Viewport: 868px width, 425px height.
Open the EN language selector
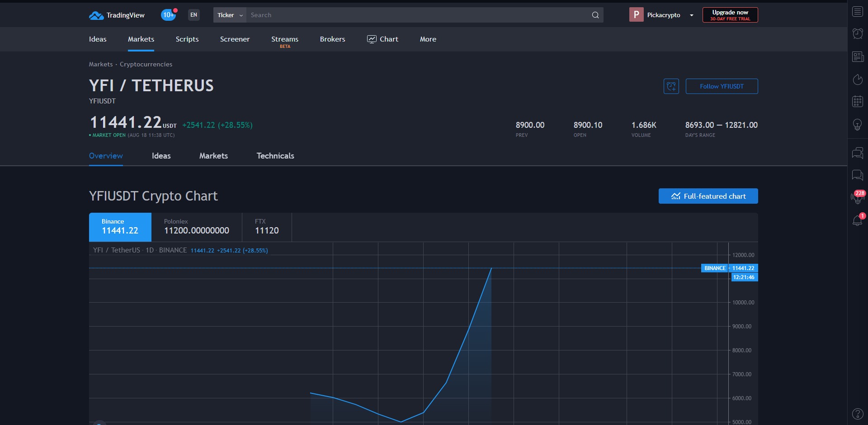click(x=194, y=15)
